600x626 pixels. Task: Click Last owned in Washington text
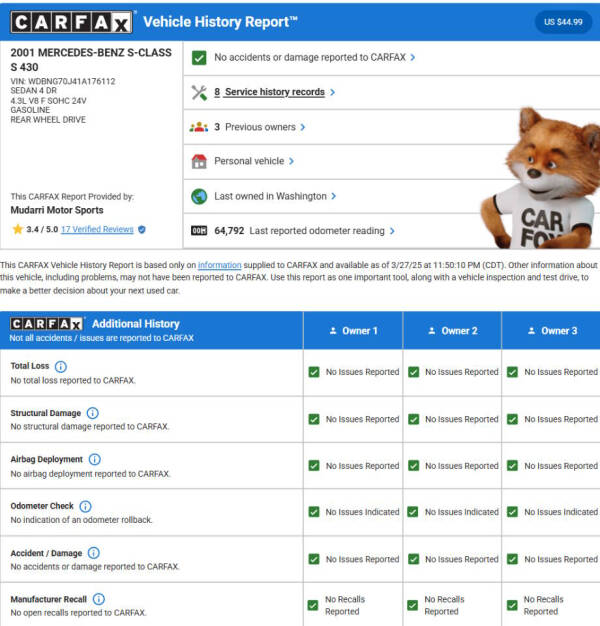tap(270, 196)
